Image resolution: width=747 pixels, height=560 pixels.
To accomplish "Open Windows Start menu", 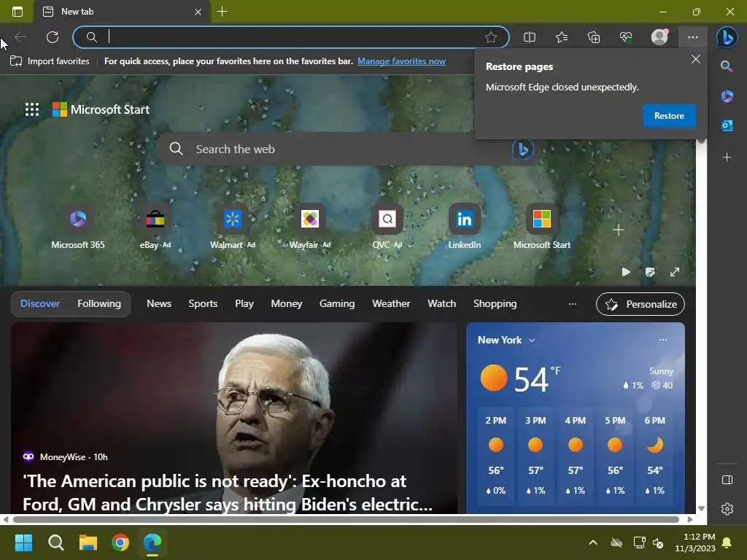I will [23, 542].
